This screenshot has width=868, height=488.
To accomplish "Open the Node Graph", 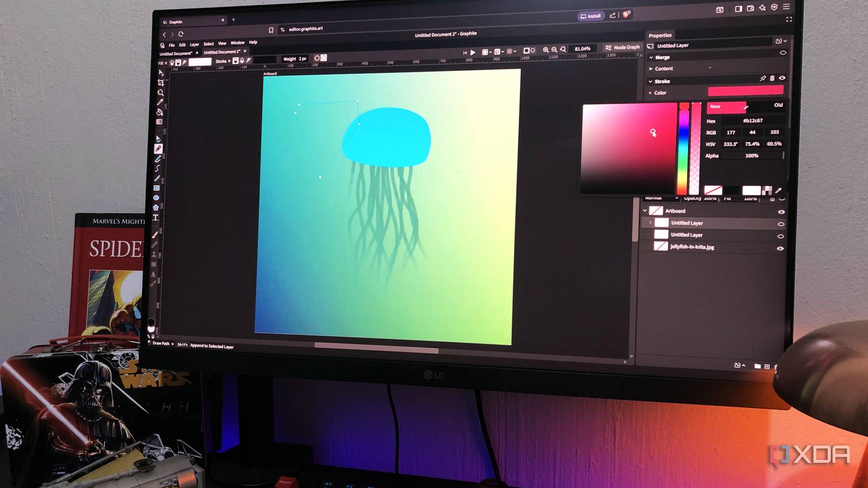I will pyautogui.click(x=623, y=47).
